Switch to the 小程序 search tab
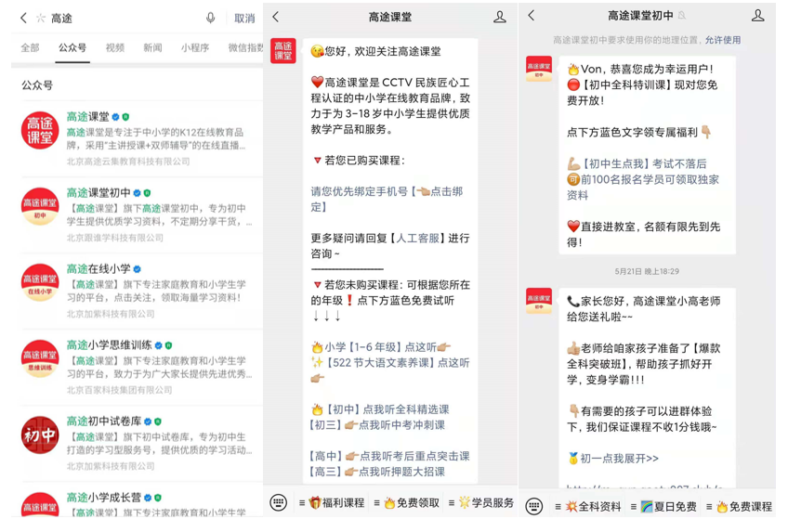The height and width of the screenshot is (532, 788). tap(194, 47)
